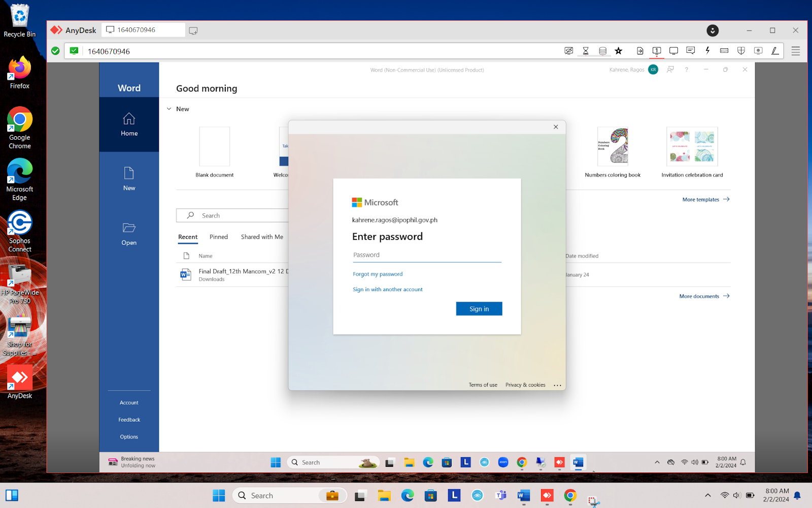812x508 pixels.
Task: Open Privacy & cookies link
Action: tap(525, 385)
